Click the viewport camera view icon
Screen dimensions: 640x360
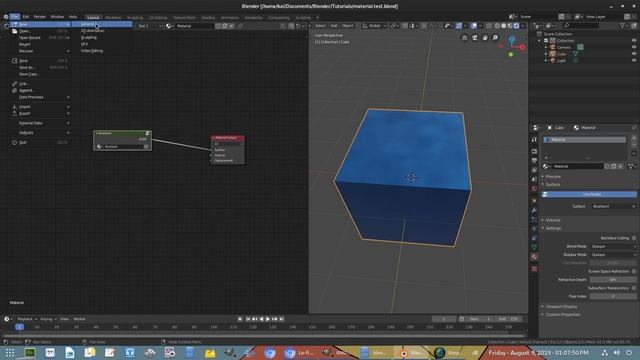click(x=475, y=38)
